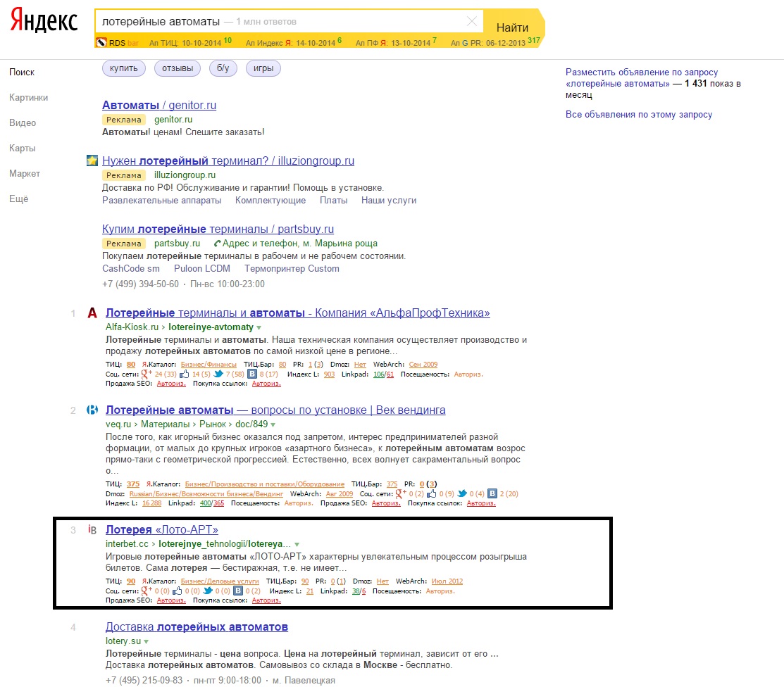Open Лотерейные автоматы Век вендинга result
This screenshot has height=687, width=784.
[275, 410]
